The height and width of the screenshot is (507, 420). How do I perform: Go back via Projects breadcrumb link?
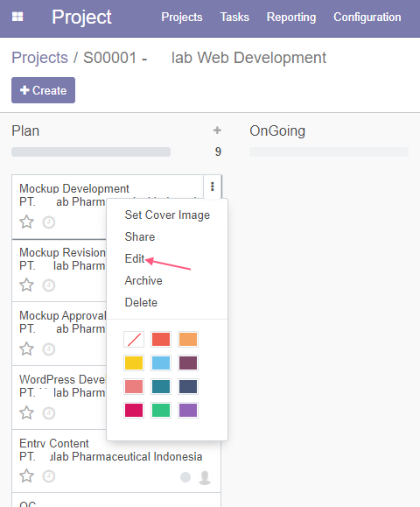coord(39,58)
